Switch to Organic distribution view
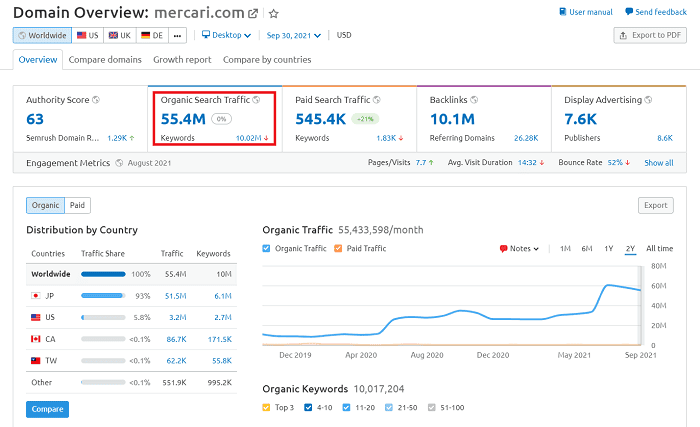This screenshot has height=427, width=700. [x=45, y=205]
